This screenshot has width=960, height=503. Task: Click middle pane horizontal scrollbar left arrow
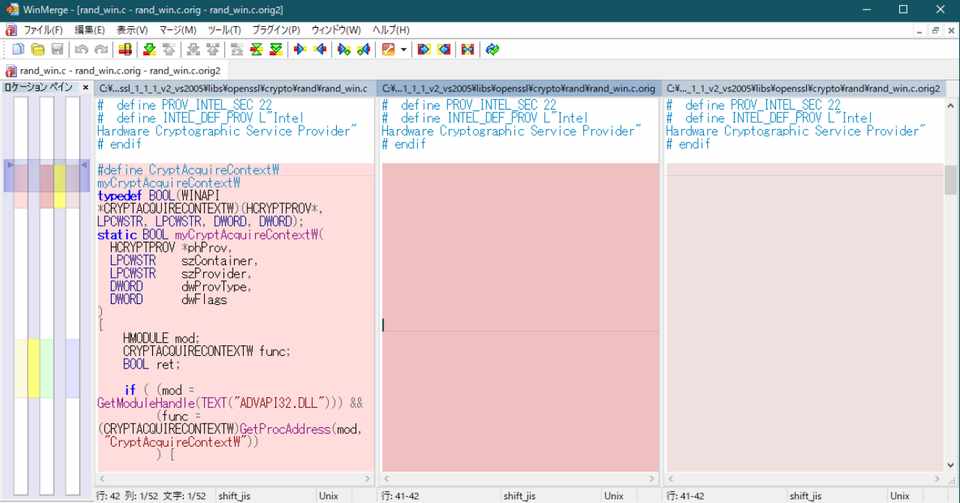tap(386, 479)
